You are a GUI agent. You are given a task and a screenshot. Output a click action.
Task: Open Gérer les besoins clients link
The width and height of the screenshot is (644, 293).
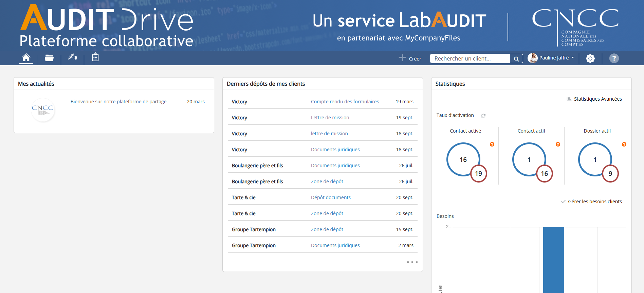tap(595, 202)
